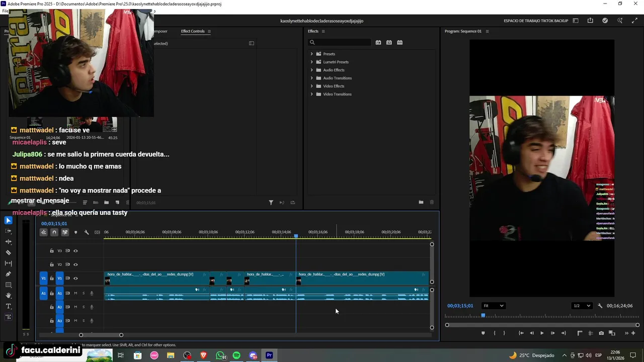Viewport: 644px width, 362px height.
Task: Open Program Monitor settings wrench
Action: 600,306
